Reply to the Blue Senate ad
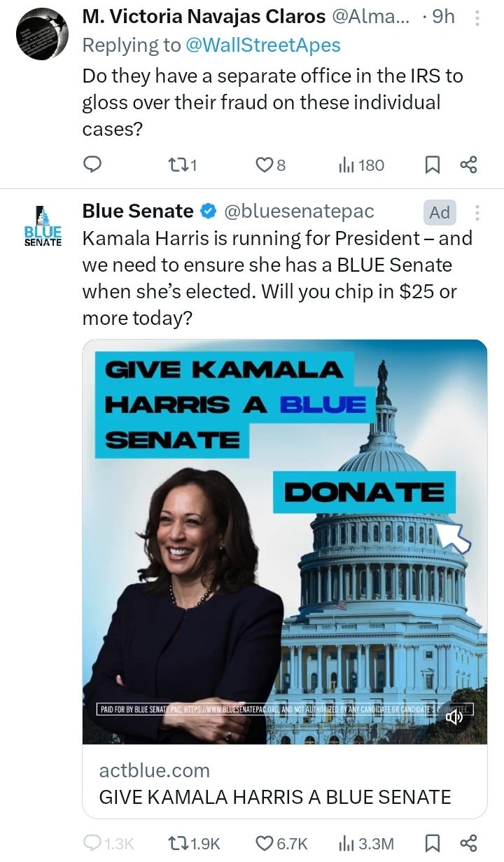 point(108,843)
